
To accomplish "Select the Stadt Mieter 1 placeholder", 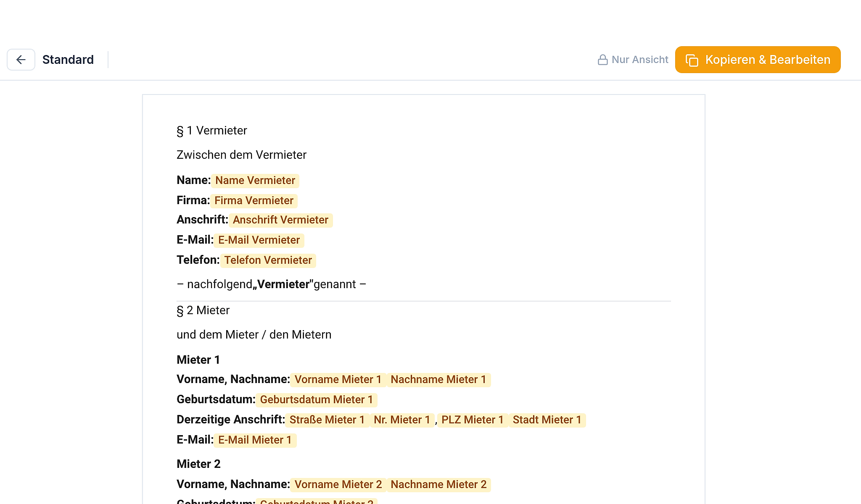I will pos(547,420).
